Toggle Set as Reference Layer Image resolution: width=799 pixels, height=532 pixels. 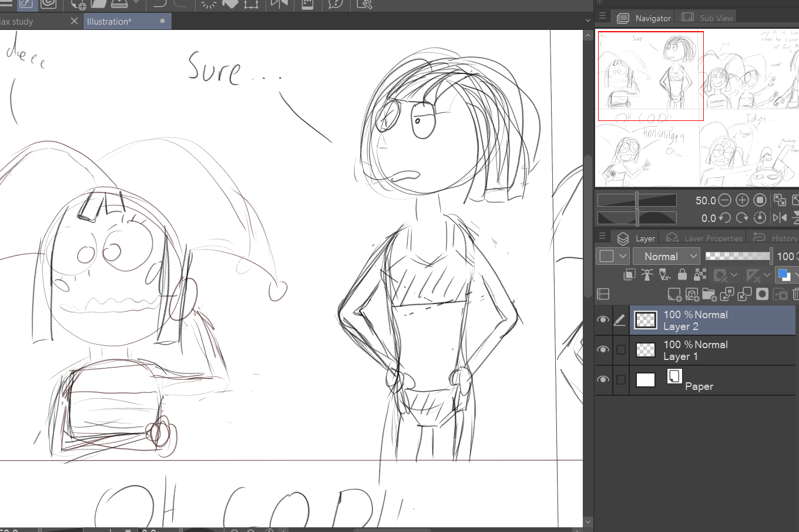tap(647, 275)
